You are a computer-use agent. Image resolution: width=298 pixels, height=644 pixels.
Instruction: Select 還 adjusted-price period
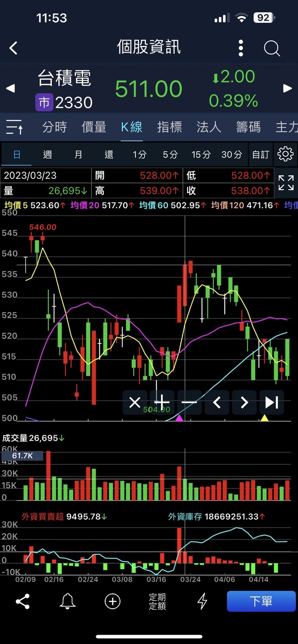(x=109, y=155)
